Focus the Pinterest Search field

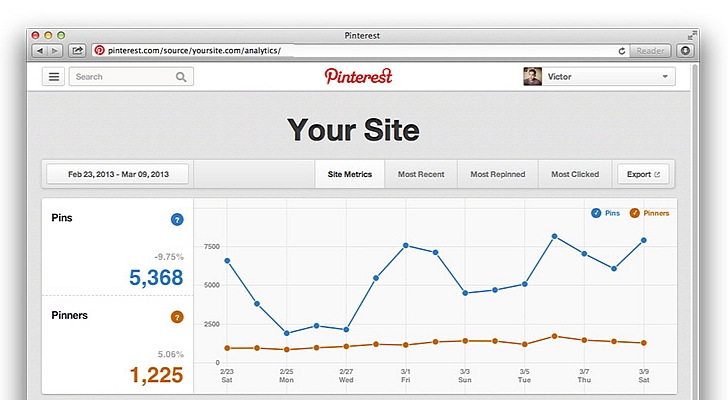(131, 77)
